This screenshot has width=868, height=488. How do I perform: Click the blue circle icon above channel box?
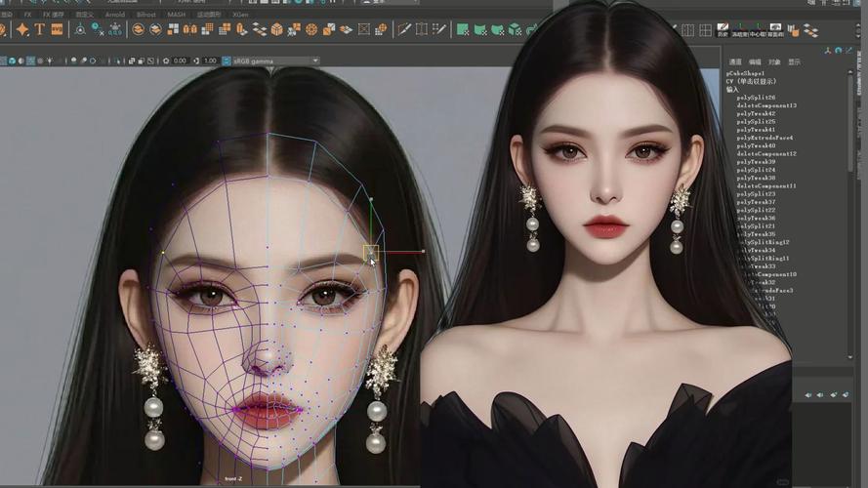pos(838,51)
